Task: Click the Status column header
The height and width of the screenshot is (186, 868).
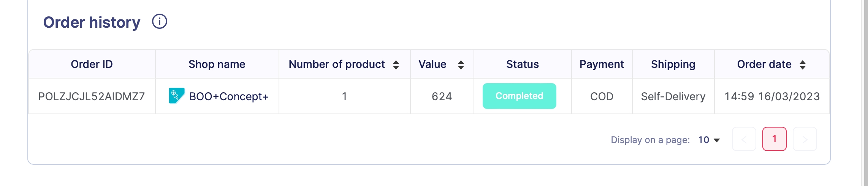Action: click(522, 64)
